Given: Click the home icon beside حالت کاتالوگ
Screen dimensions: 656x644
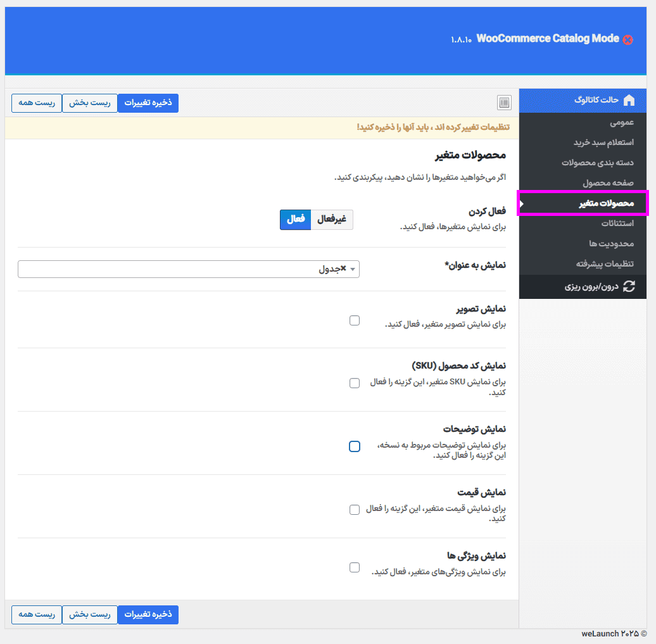Looking at the screenshot, I should tap(629, 100).
